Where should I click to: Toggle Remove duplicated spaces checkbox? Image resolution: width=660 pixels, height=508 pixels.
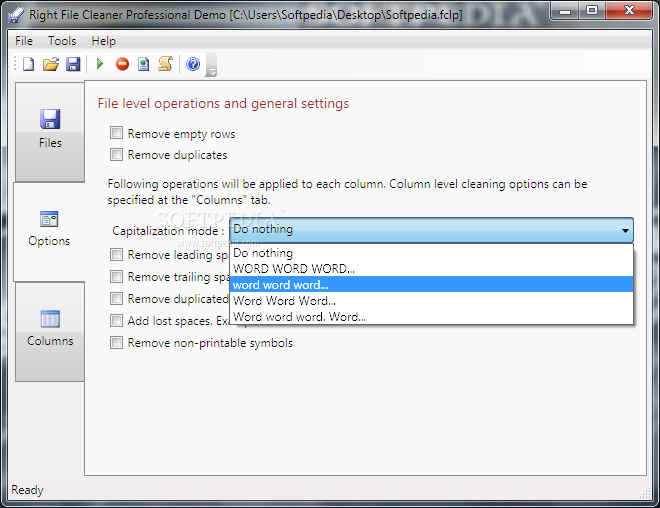(x=117, y=298)
